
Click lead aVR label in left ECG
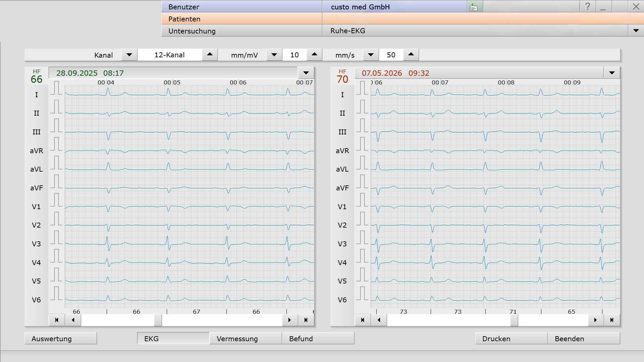click(x=37, y=151)
